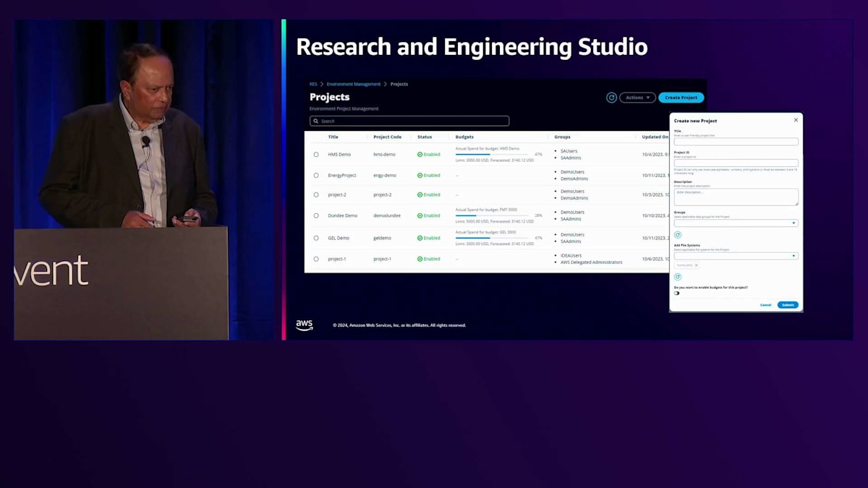The image size is (868, 488).
Task: Click the HMS Demo title cell
Action: [339, 155]
